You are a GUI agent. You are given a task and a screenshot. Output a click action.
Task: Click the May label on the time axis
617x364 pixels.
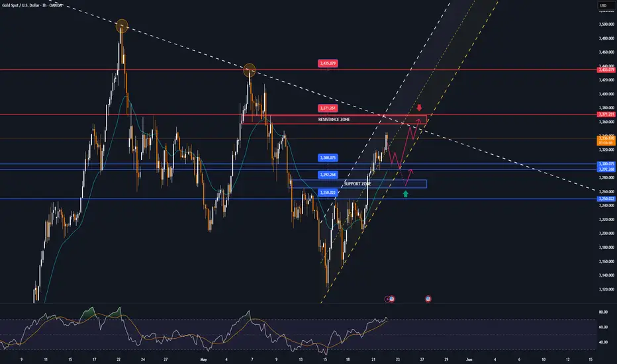203,359
